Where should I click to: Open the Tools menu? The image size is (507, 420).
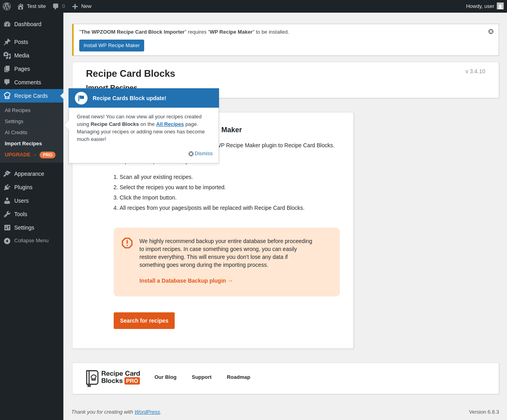(32, 214)
